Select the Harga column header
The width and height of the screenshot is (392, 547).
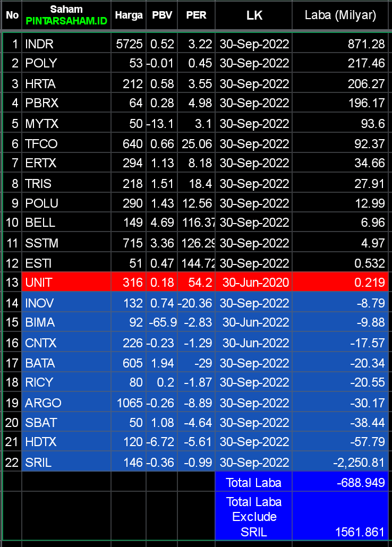(129, 15)
